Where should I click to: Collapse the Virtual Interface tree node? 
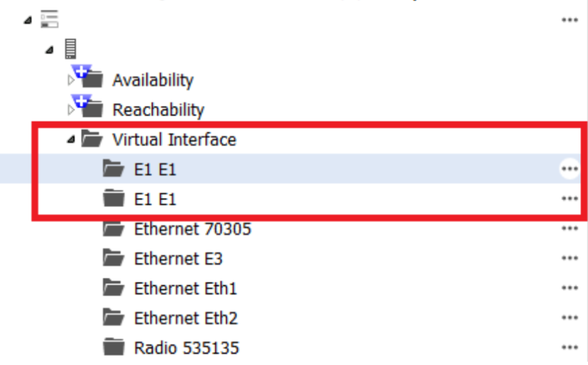tap(70, 140)
